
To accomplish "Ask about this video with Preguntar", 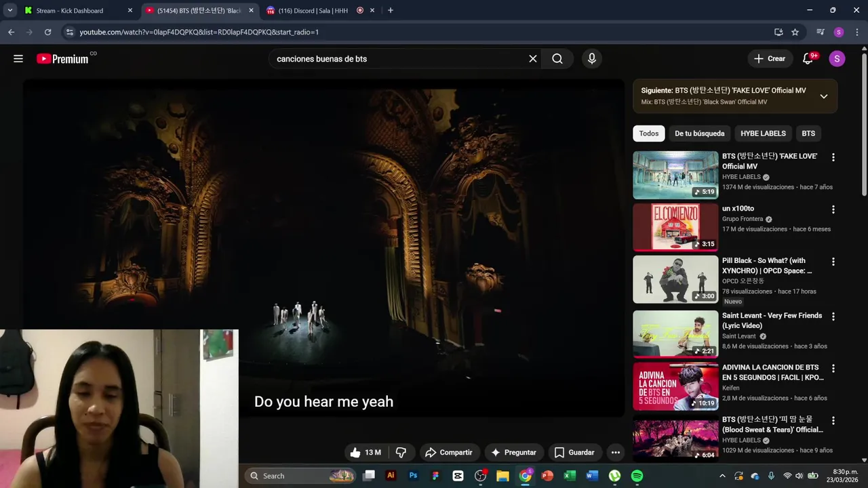I will click(513, 453).
